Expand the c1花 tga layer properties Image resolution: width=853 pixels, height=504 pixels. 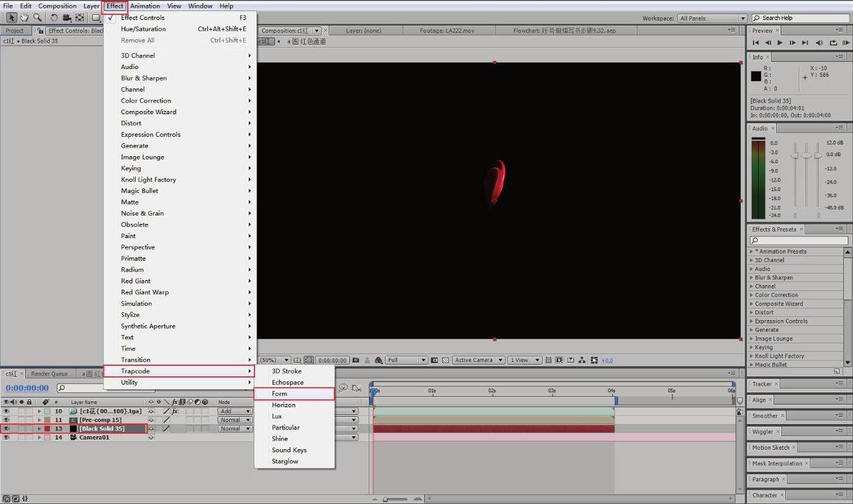39,411
